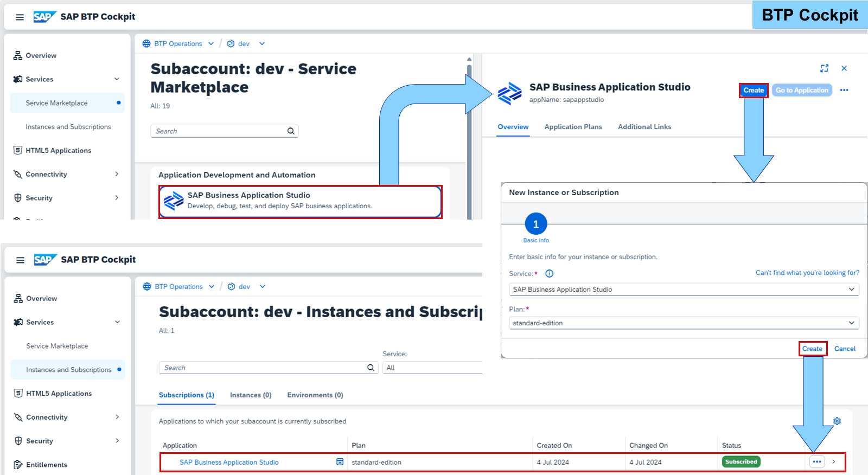
Task: Open hamburger menu in bottom cockpit header
Action: pos(20,260)
